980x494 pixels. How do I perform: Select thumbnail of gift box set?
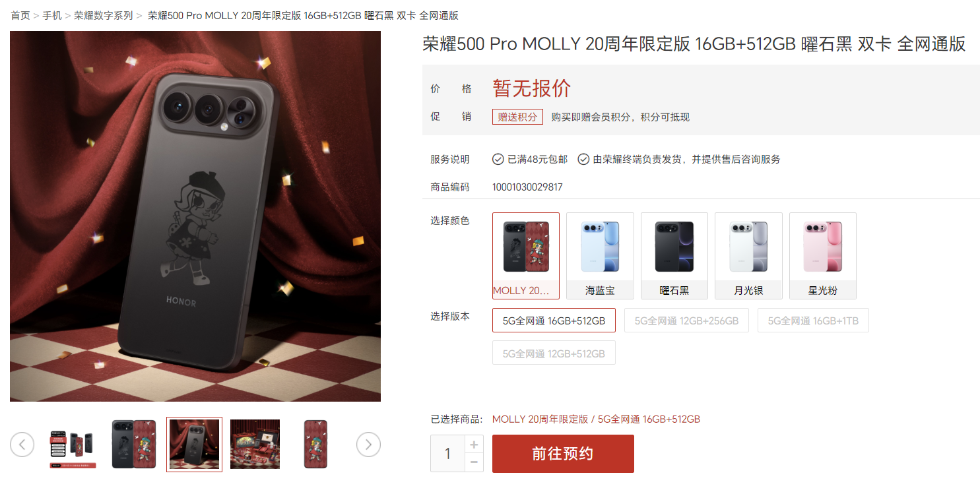coord(255,445)
